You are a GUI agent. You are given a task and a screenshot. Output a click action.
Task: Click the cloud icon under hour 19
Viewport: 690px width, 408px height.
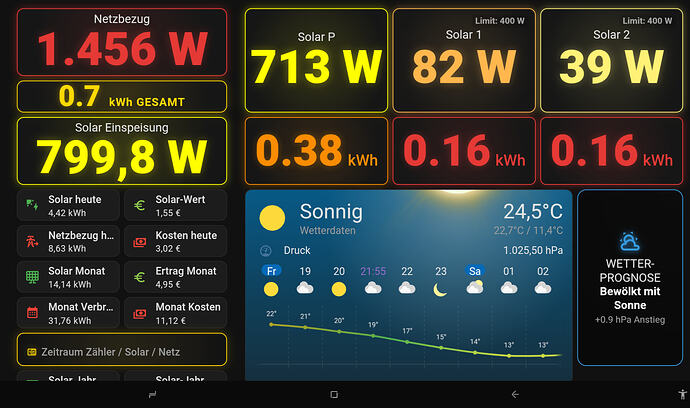(305, 289)
